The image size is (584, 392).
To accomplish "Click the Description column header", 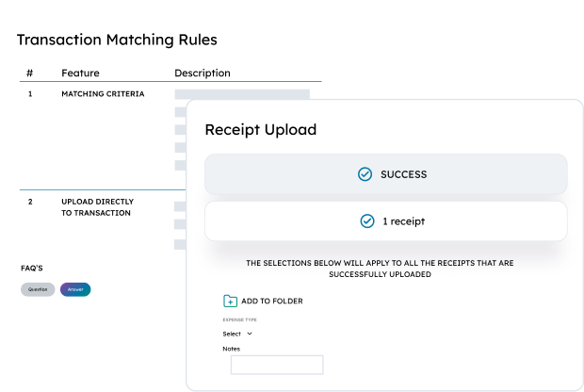I will pos(203,73).
